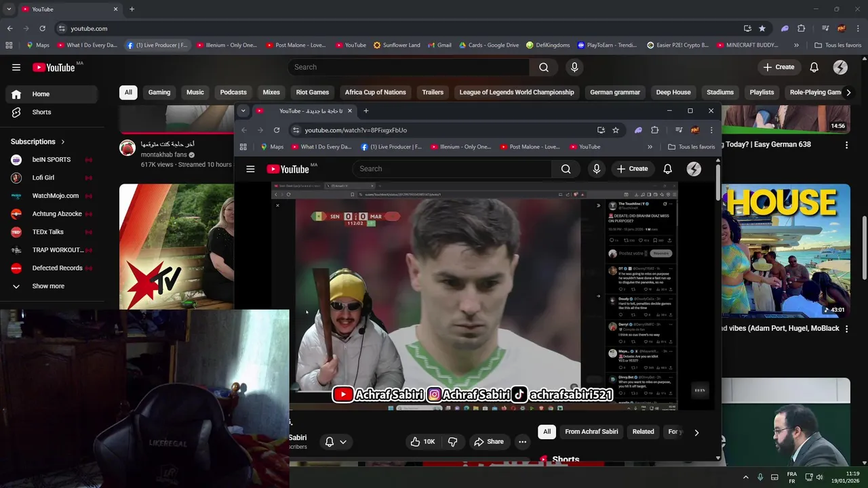This screenshot has width=868, height=488.
Task: Open tab search dropdown in the front browser window
Action: 243,111
